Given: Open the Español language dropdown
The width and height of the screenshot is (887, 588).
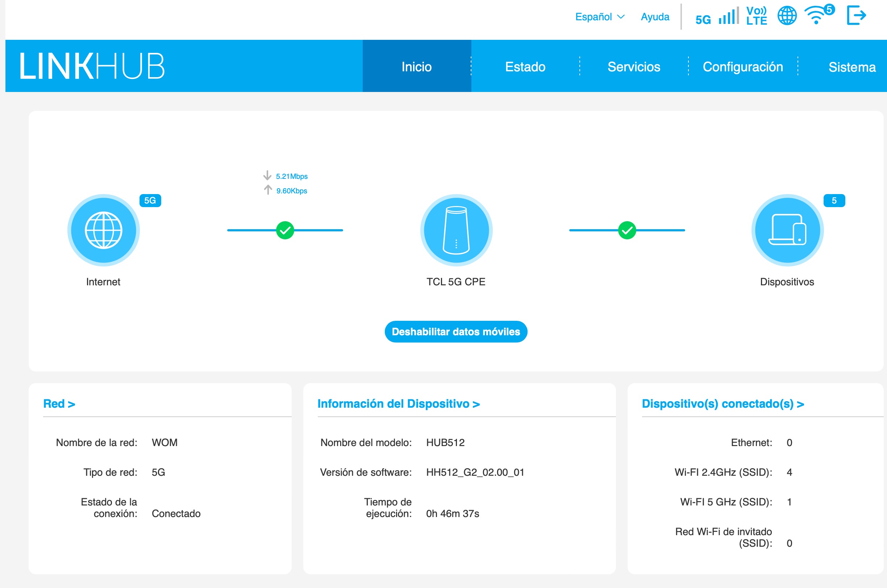Looking at the screenshot, I should 600,17.
